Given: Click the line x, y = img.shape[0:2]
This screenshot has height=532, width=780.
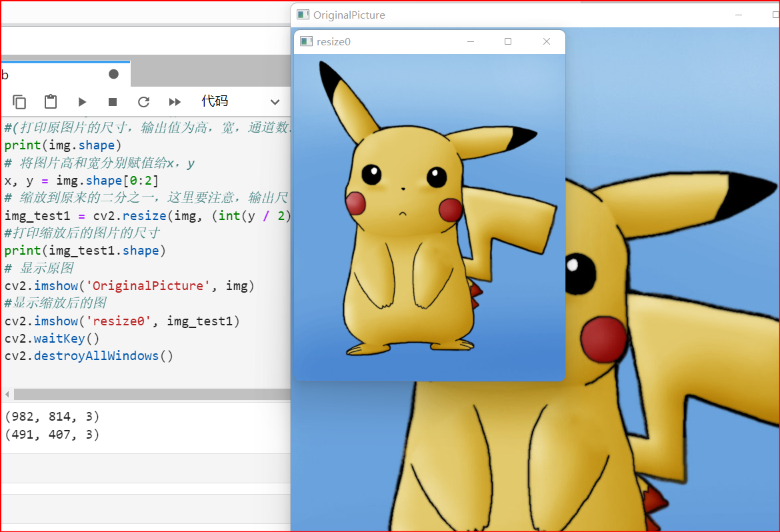Looking at the screenshot, I should [x=81, y=181].
